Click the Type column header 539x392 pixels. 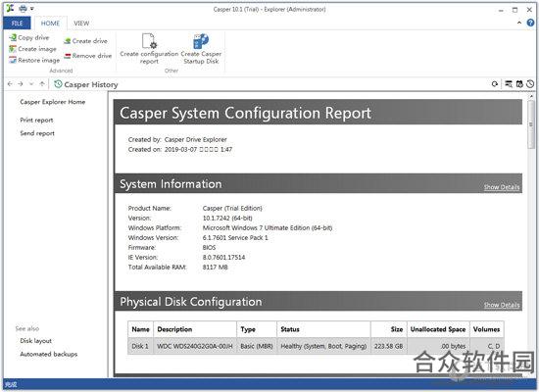point(257,329)
